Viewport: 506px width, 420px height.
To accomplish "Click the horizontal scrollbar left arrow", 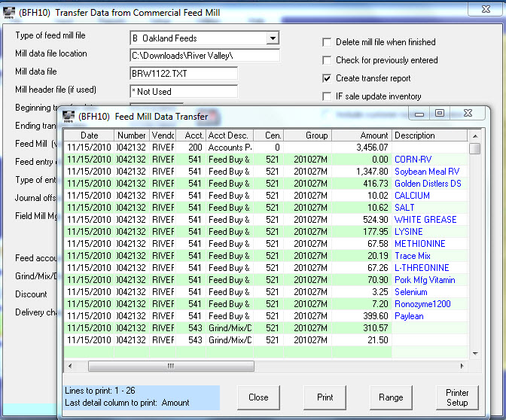I will pos(70,366).
